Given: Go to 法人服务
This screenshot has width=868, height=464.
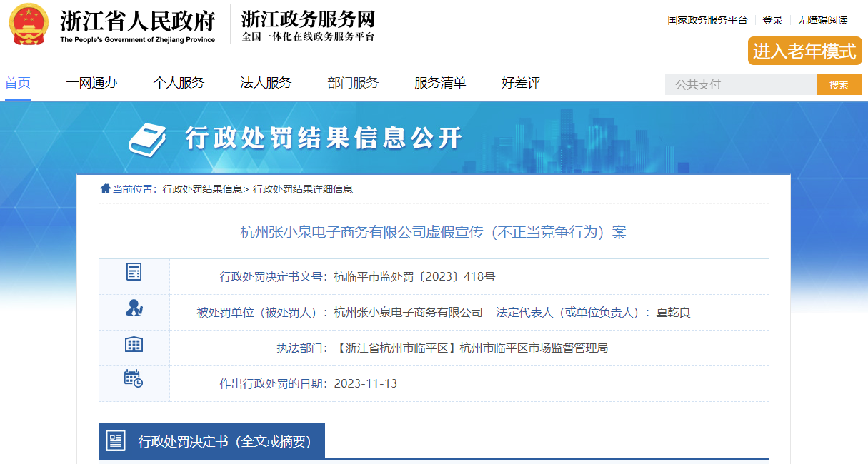Looking at the screenshot, I should 266,83.
